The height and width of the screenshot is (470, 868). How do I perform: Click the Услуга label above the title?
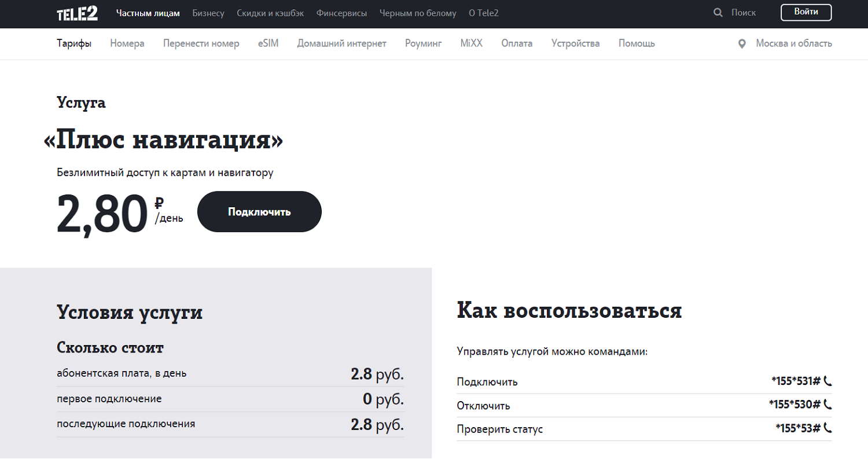[81, 103]
